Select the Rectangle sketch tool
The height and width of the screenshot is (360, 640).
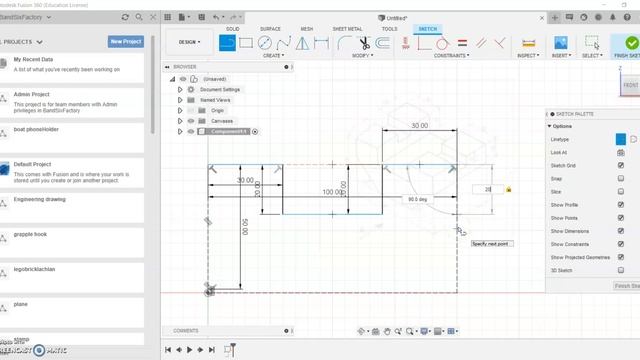[x=246, y=43]
